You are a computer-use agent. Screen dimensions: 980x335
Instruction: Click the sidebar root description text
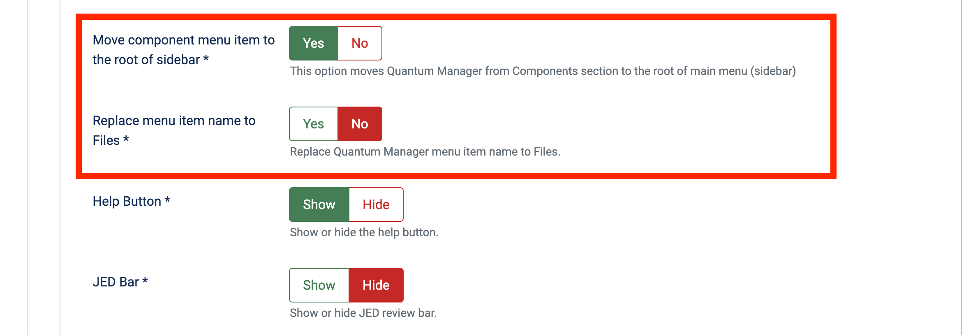543,70
